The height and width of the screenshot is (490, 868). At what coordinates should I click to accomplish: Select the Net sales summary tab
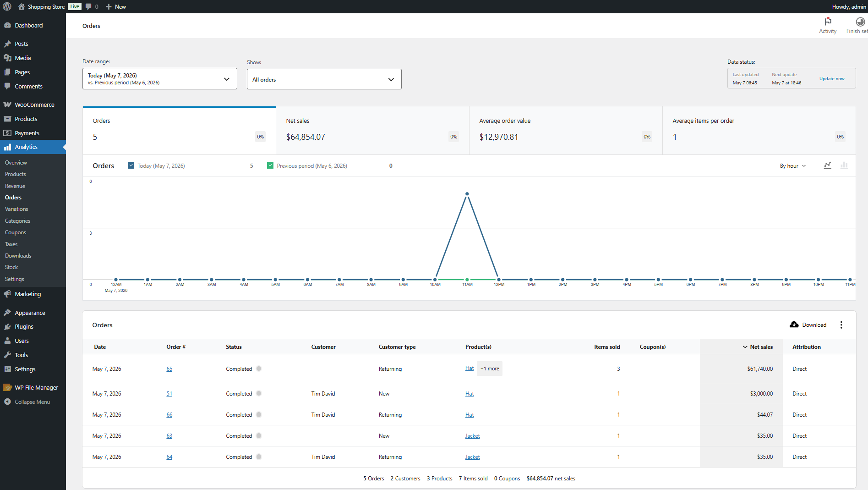372,131
